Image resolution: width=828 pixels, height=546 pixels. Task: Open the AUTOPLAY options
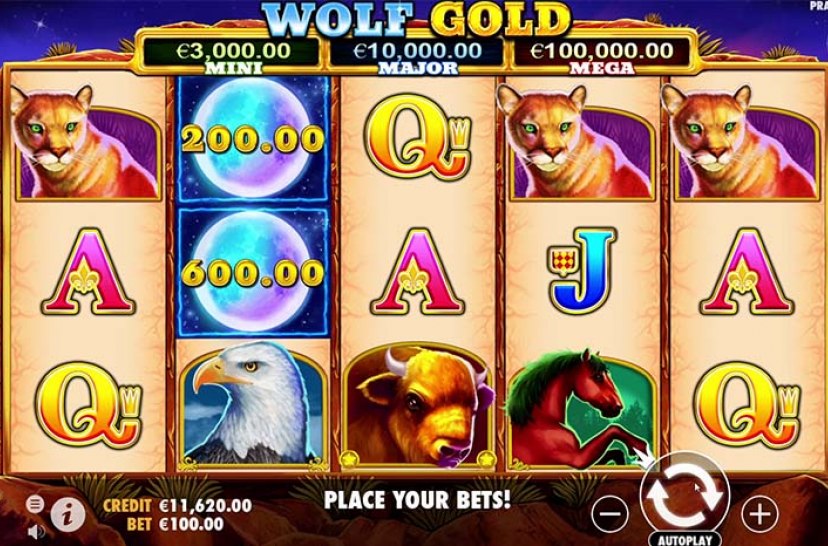coord(685,539)
